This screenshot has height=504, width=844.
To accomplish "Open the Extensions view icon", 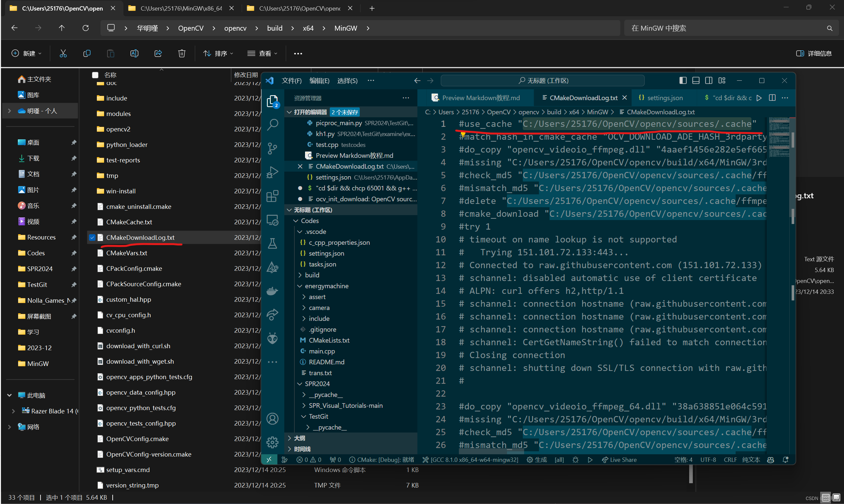I will [272, 196].
